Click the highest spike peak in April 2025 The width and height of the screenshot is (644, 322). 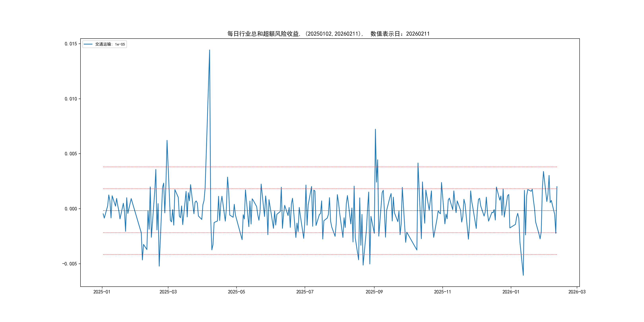[209, 50]
